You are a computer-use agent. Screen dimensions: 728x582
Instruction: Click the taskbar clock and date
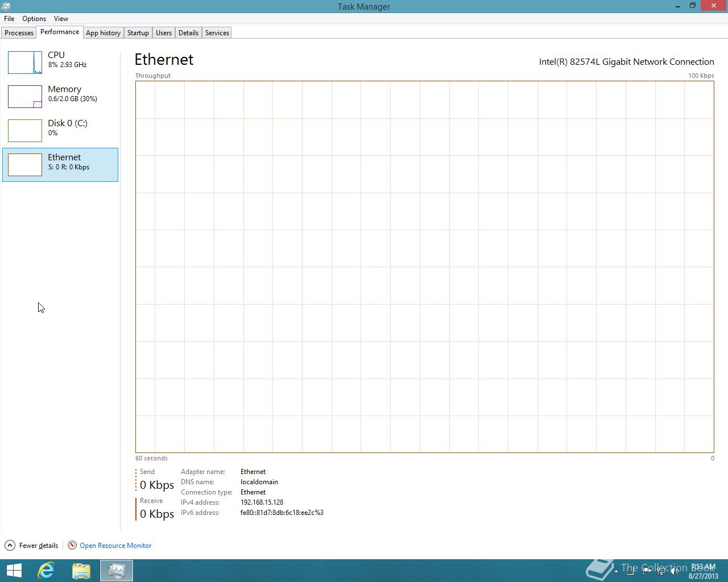[704, 571]
